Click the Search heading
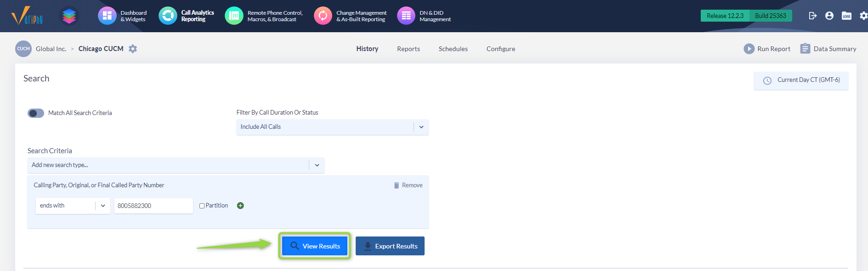Screen dimensions: 868x271 tap(36, 79)
